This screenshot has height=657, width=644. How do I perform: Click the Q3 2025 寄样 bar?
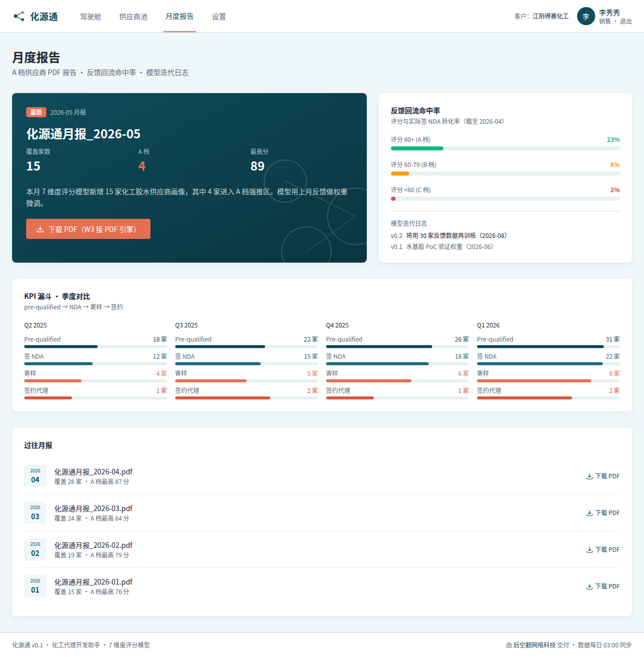(x=247, y=381)
